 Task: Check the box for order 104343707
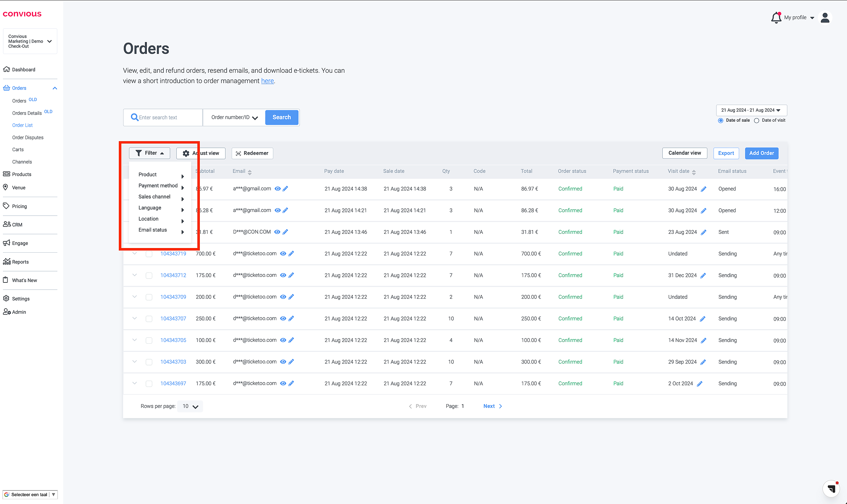pyautogui.click(x=149, y=318)
